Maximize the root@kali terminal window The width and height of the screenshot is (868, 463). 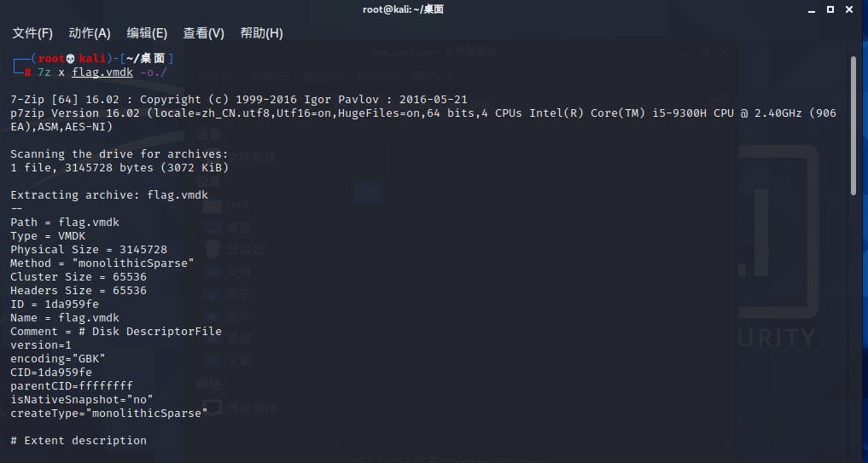coord(830,9)
